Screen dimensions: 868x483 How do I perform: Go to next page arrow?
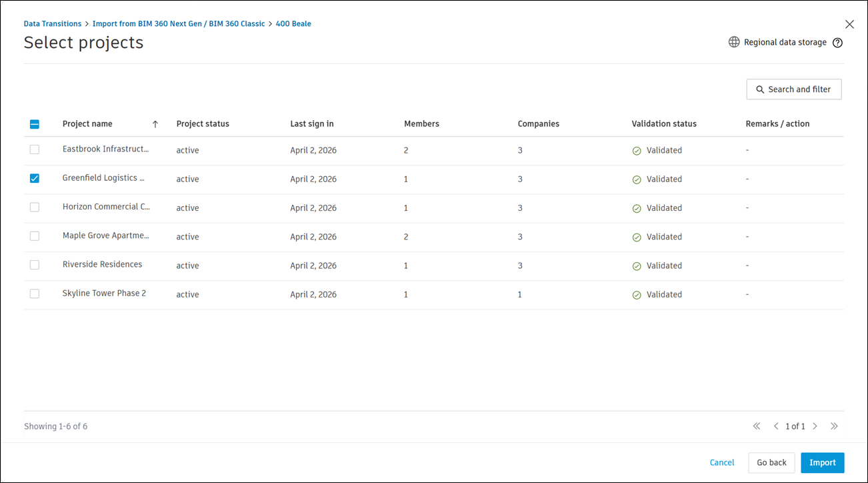pos(815,426)
